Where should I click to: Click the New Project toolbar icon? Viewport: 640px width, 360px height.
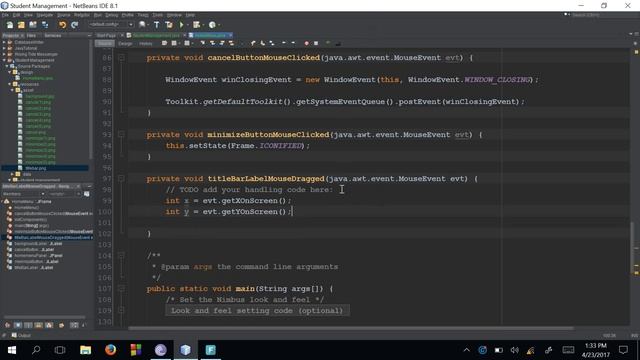point(21,25)
